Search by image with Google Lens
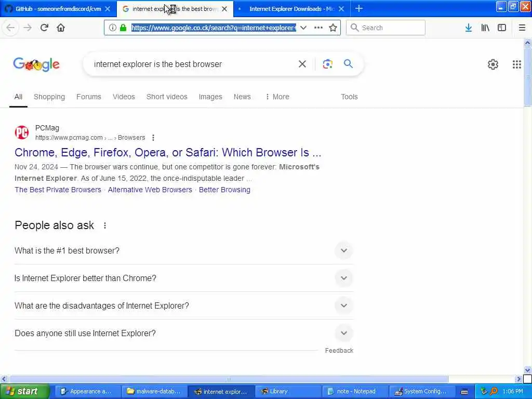 click(327, 64)
